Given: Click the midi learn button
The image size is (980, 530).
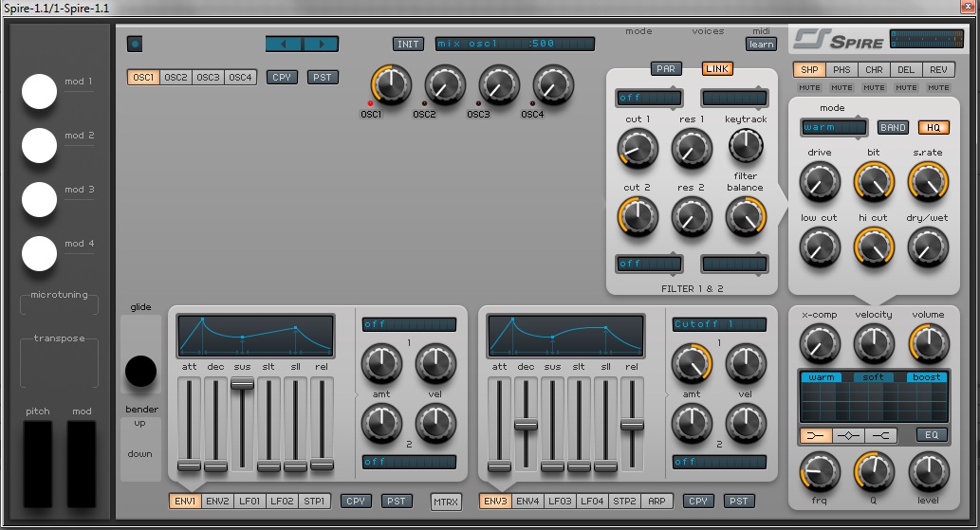Looking at the screenshot, I should [x=761, y=45].
